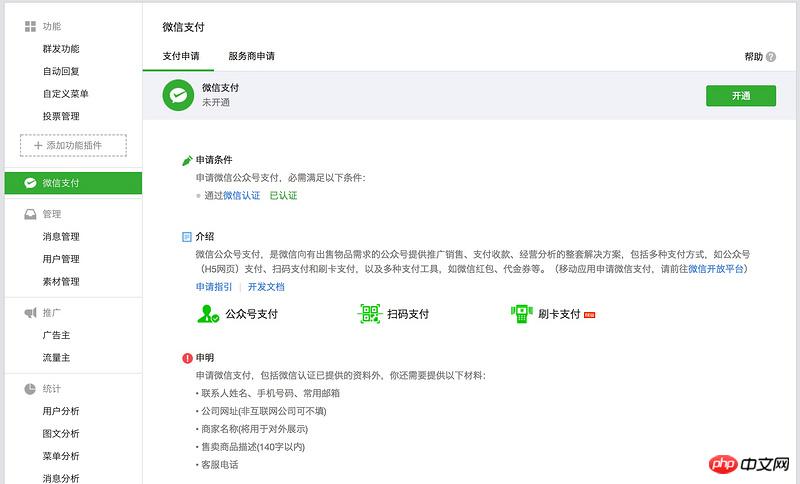Open 图文分析 in sidebar
Viewport: 800px width, 484px height.
point(61,434)
